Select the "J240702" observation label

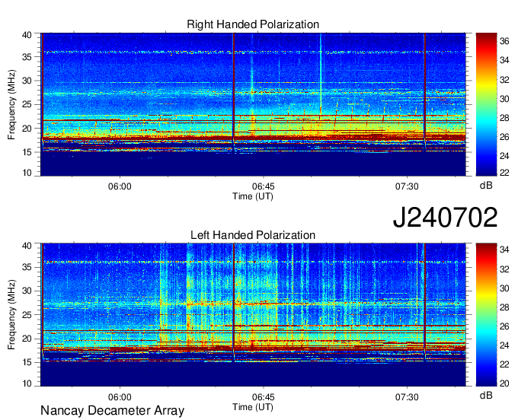[445, 218]
